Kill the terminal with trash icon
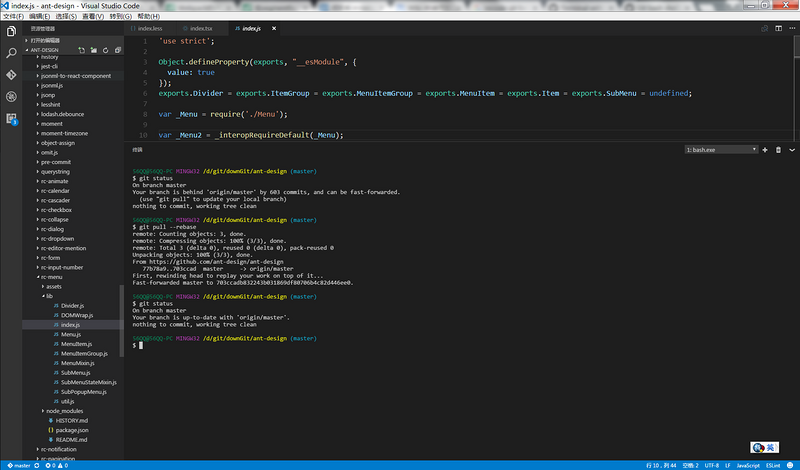Viewport: 800px width, 470px height. pos(778,150)
